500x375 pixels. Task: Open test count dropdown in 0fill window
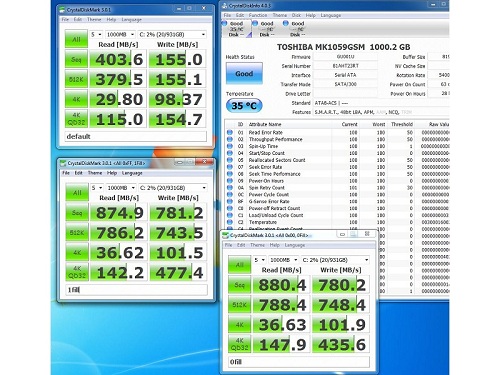click(260, 260)
